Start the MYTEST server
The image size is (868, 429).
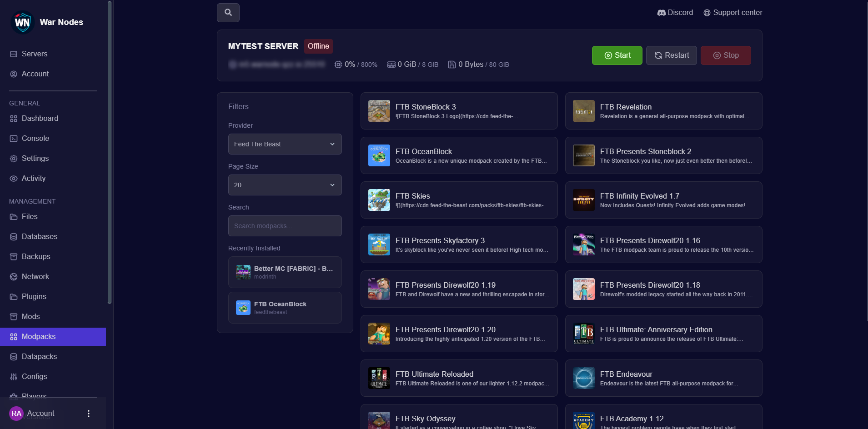coord(617,55)
